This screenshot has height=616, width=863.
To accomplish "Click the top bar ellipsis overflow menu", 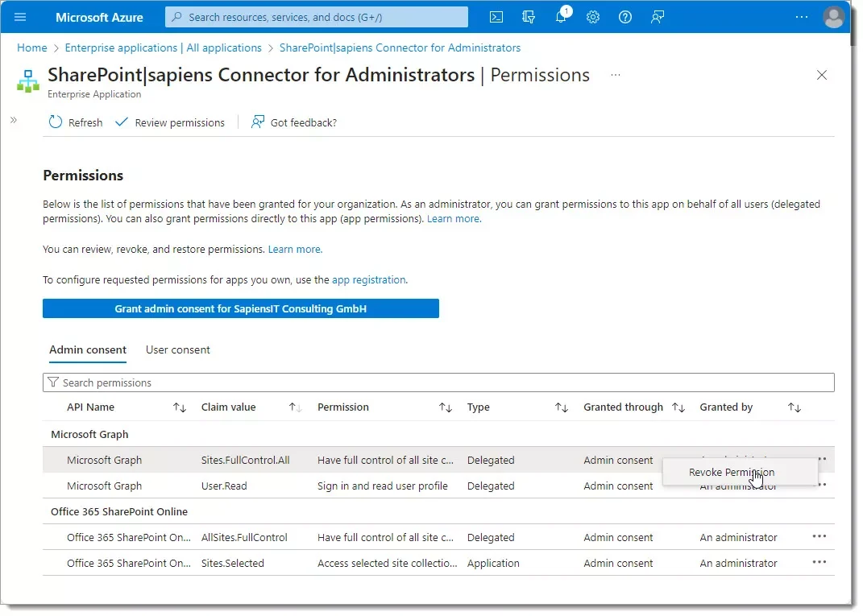I will click(801, 17).
